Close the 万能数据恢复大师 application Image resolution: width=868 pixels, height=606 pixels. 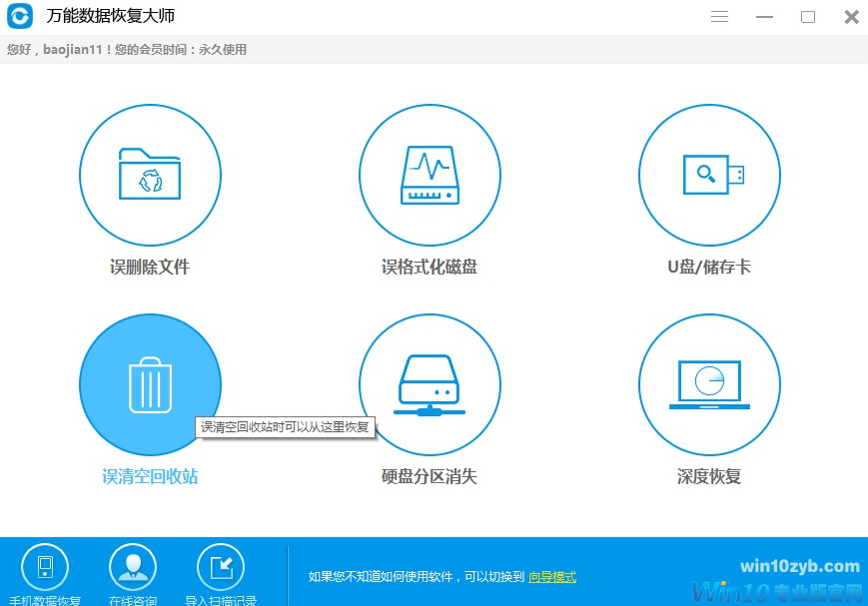click(x=851, y=17)
